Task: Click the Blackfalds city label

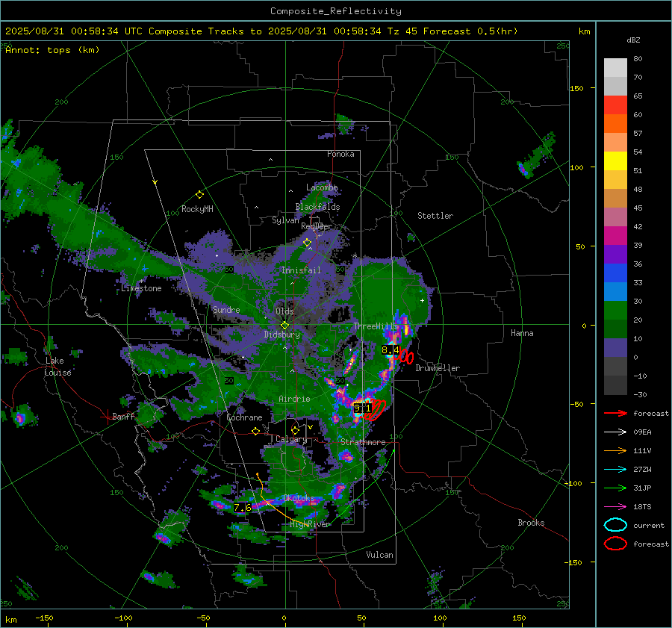Action: click(x=317, y=207)
